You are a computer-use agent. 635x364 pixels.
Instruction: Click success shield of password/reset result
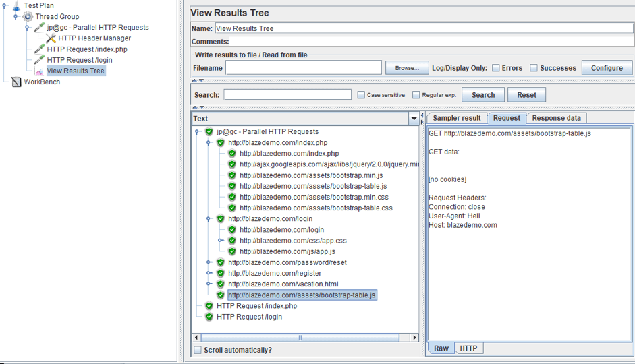pyautogui.click(x=221, y=262)
